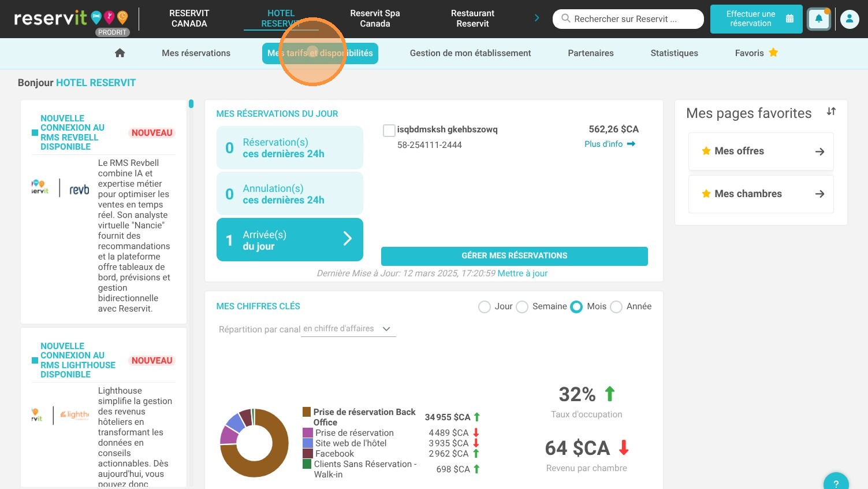Click GÉRER MES RÉSERVATIONS button
This screenshot has width=868, height=489.
pyautogui.click(x=515, y=256)
